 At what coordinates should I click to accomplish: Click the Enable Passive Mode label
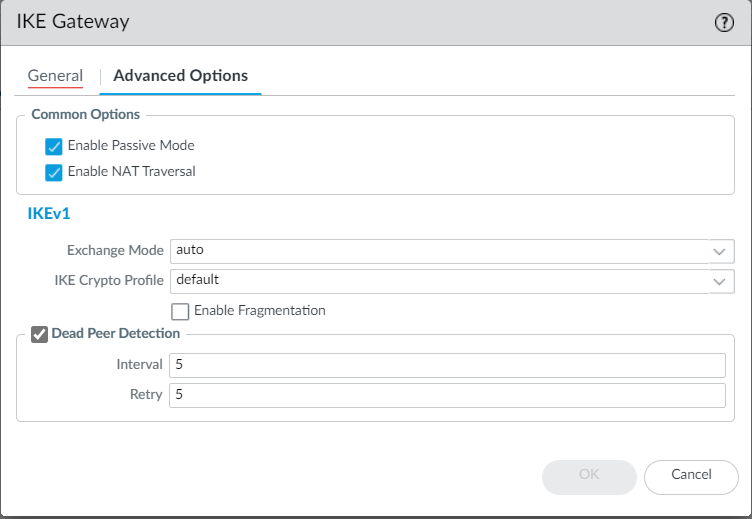[x=131, y=146]
